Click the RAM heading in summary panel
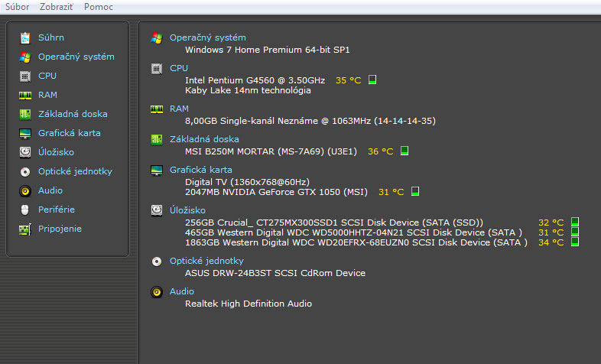 (179, 109)
